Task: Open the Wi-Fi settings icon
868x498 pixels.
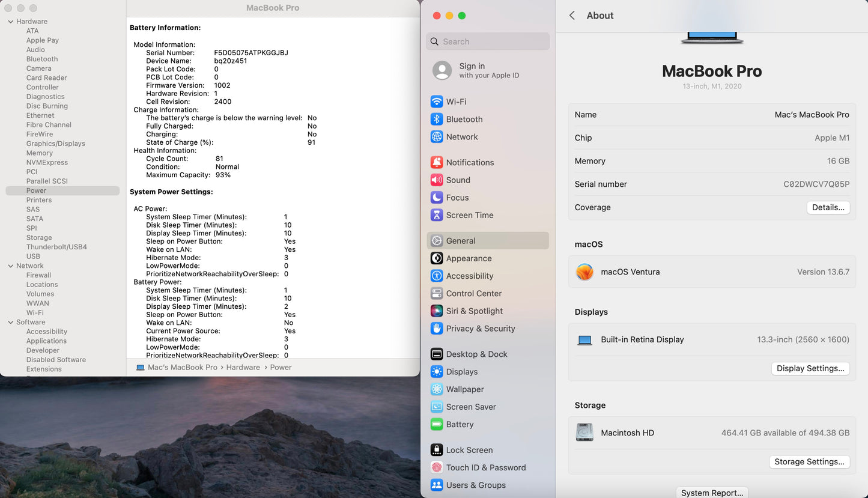Action: click(437, 102)
